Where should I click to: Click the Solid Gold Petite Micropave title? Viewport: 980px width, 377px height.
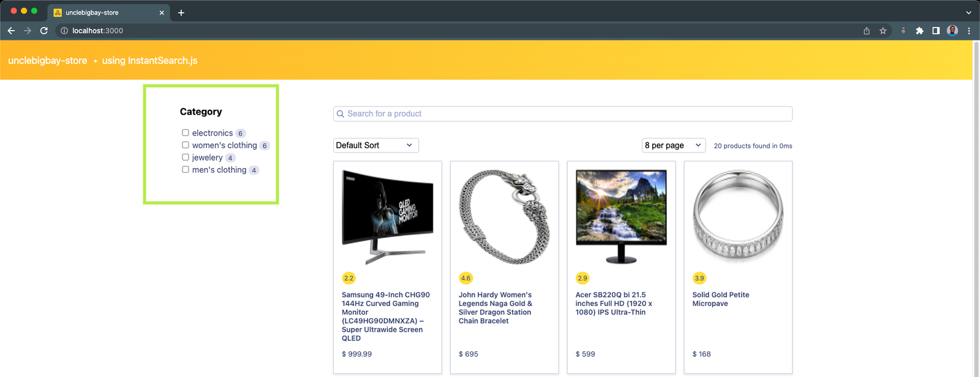pos(721,299)
